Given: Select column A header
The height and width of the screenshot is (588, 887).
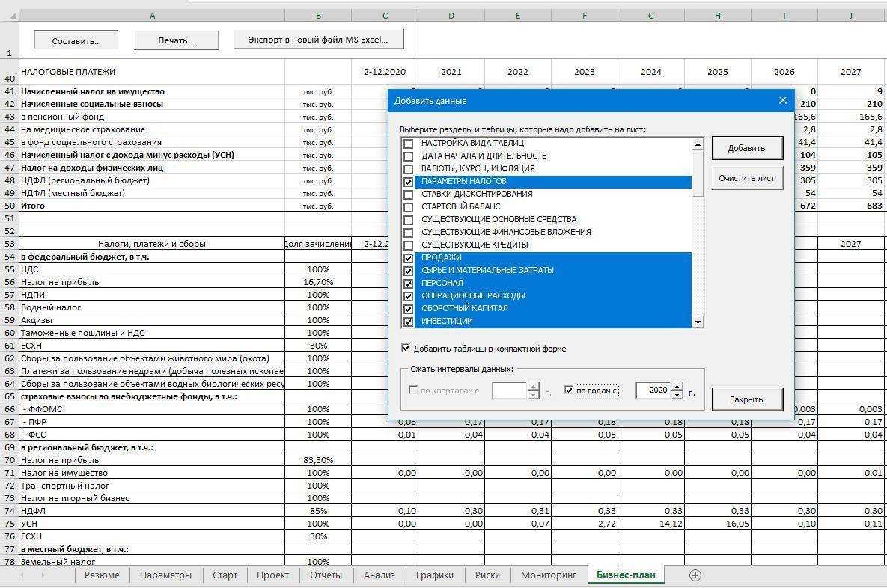Looking at the screenshot, I should 152,16.
